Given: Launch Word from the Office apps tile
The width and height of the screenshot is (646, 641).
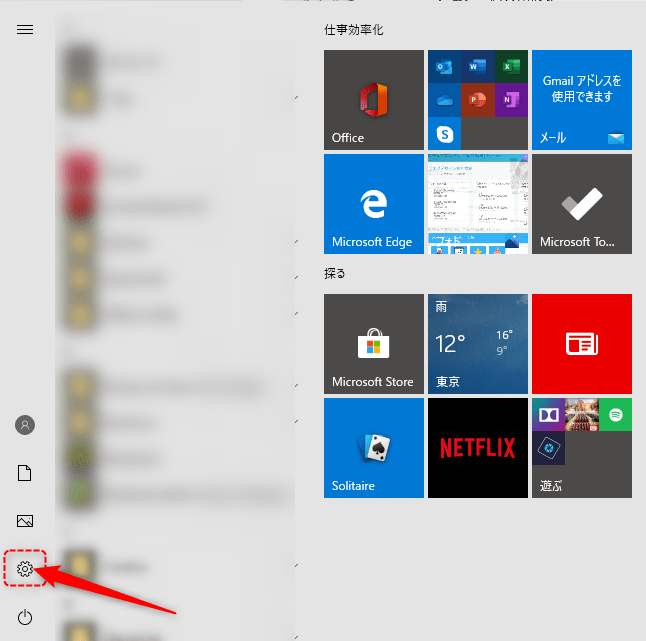Looking at the screenshot, I should pyautogui.click(x=478, y=67).
